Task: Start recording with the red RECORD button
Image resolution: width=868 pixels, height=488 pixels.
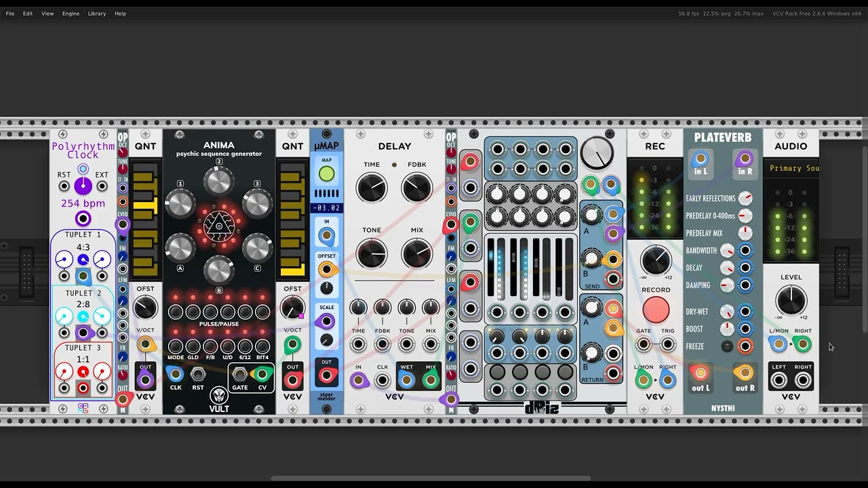Action: point(656,310)
